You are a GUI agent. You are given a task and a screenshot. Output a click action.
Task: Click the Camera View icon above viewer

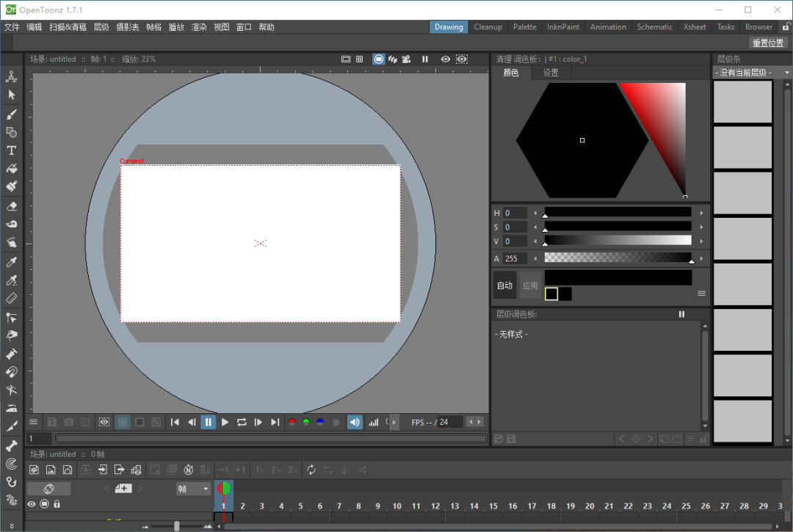click(x=406, y=59)
